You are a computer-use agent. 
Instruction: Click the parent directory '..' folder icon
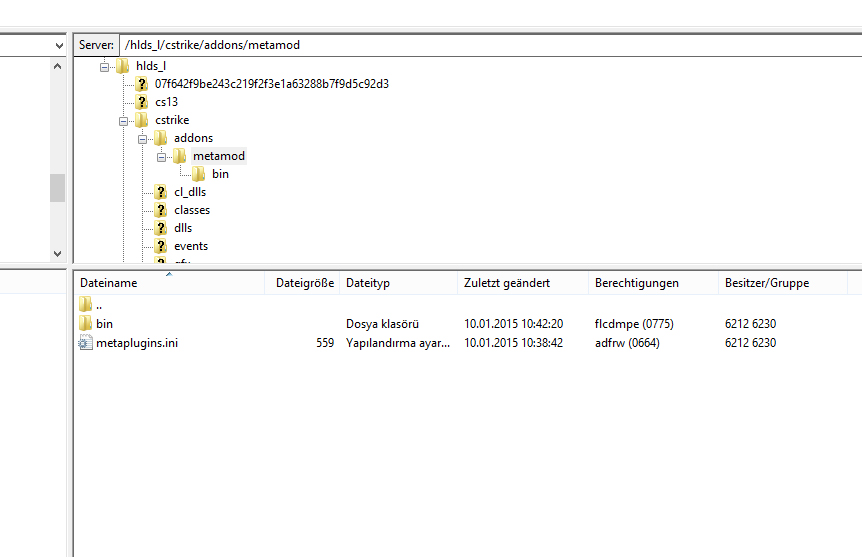pos(85,305)
